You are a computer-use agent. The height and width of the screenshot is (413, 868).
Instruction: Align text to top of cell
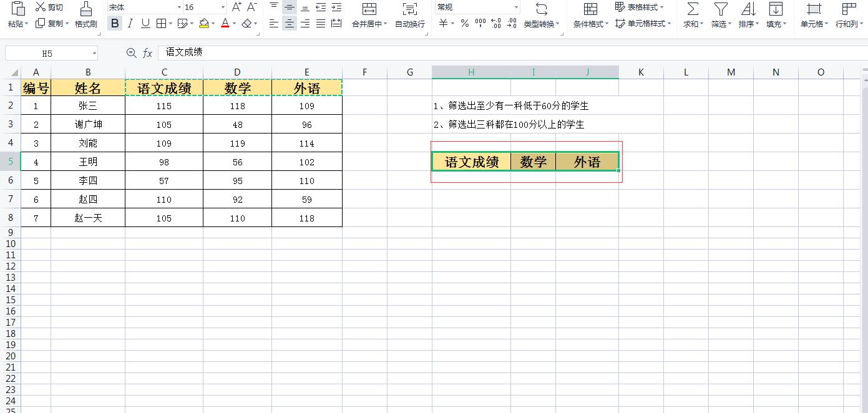[x=274, y=7]
